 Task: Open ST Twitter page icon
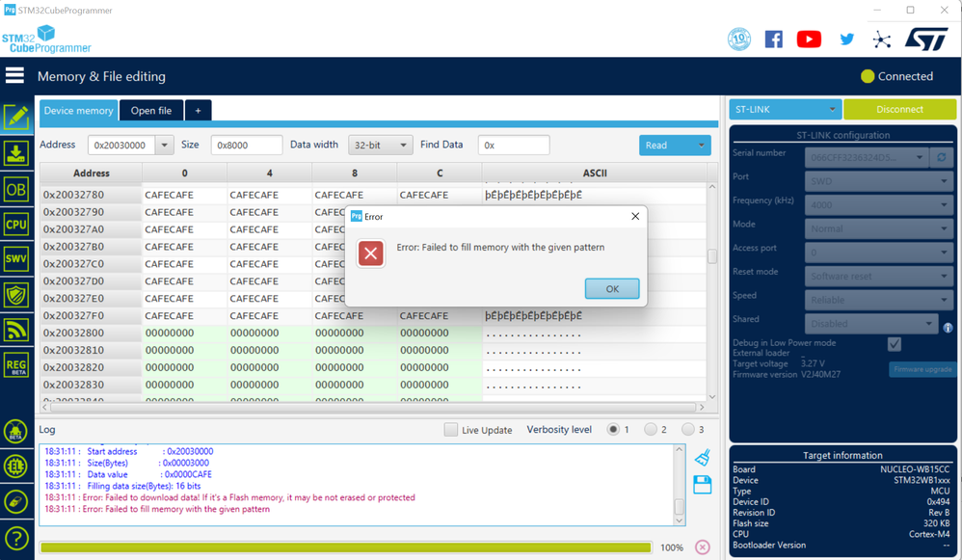pyautogui.click(x=846, y=40)
